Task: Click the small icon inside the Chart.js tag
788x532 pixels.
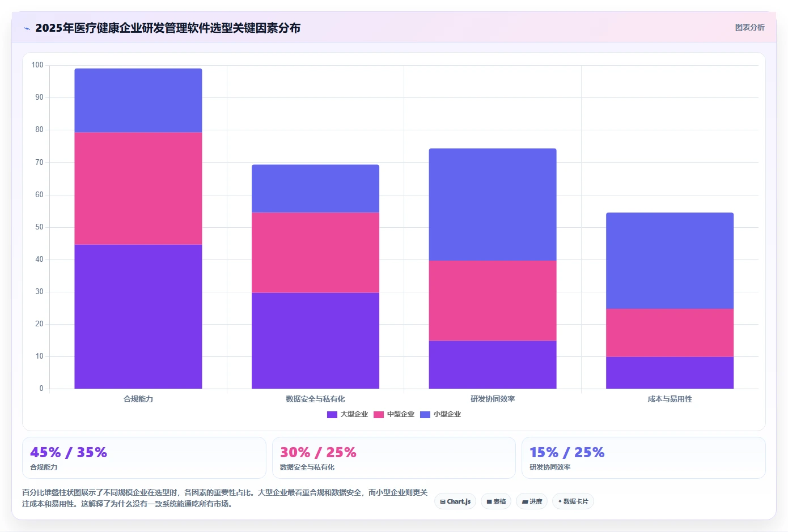Action: [x=443, y=502]
